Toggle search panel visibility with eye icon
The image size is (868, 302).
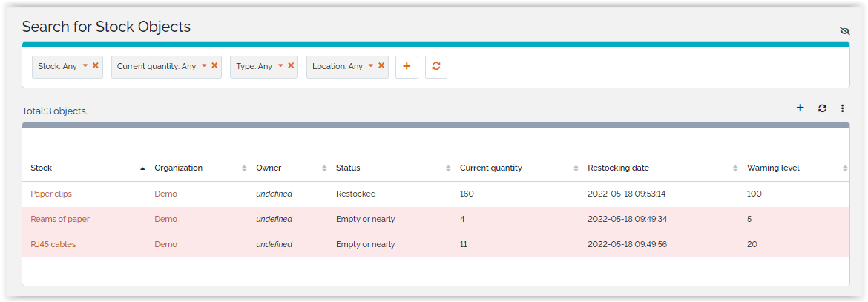[844, 31]
